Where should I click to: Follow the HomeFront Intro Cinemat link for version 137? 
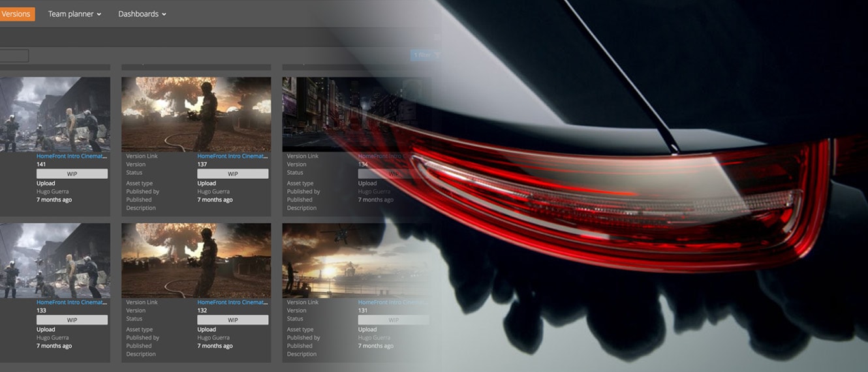(232, 156)
